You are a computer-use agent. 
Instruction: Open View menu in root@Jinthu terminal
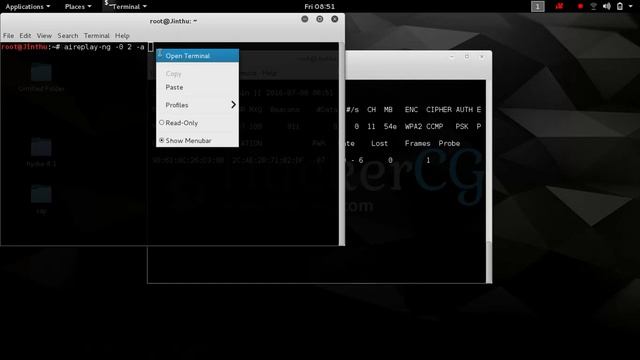(44, 36)
